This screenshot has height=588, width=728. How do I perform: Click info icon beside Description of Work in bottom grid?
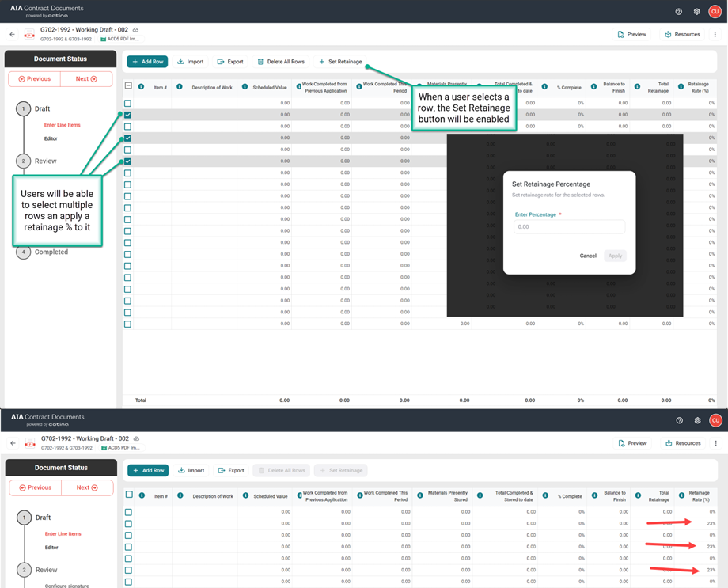pos(180,496)
